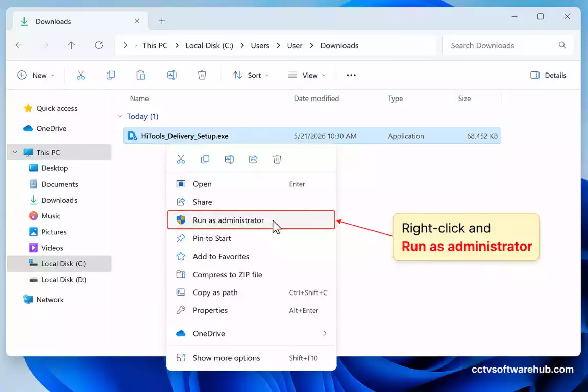588x392 pixels.
Task: Click the HiTools_Delivery_Setup.exe file icon
Action: point(132,136)
